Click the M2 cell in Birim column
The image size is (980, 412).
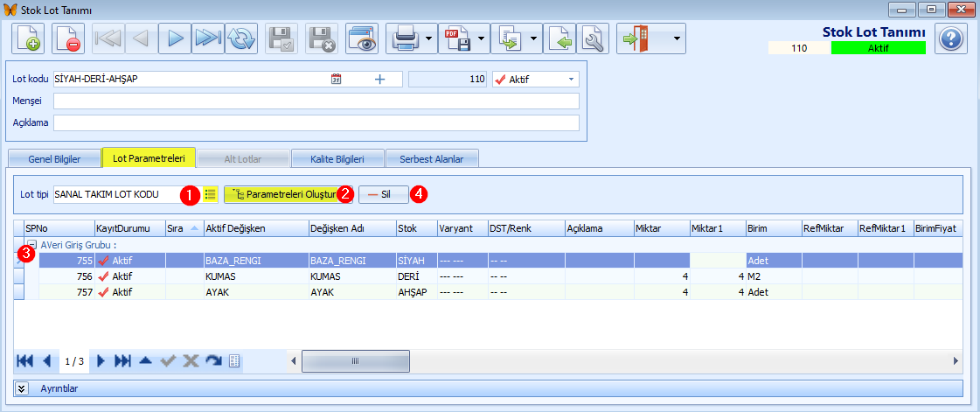point(774,276)
